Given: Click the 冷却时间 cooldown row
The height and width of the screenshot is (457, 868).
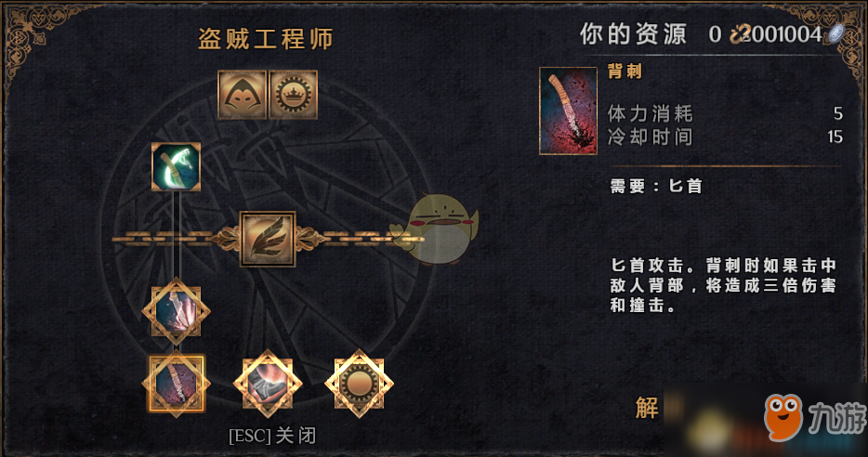Looking at the screenshot, I should click(725, 137).
